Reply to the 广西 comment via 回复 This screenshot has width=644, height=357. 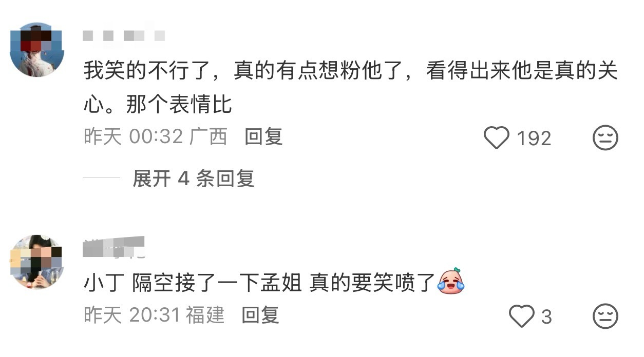coord(263,137)
